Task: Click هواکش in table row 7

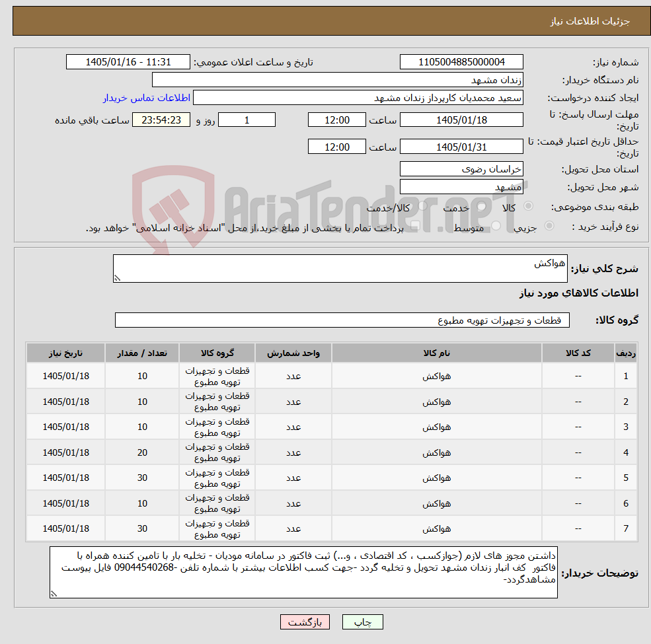Action: (436, 528)
